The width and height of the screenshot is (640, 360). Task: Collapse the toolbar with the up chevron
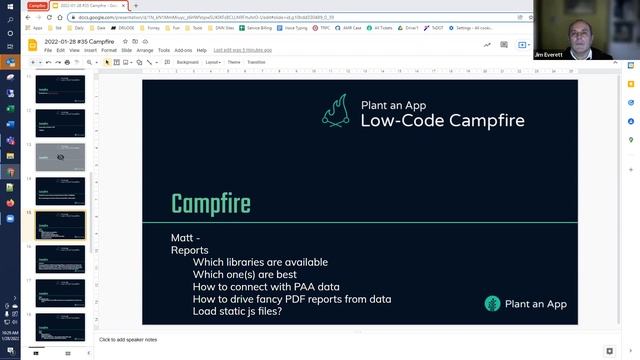tap(615, 62)
